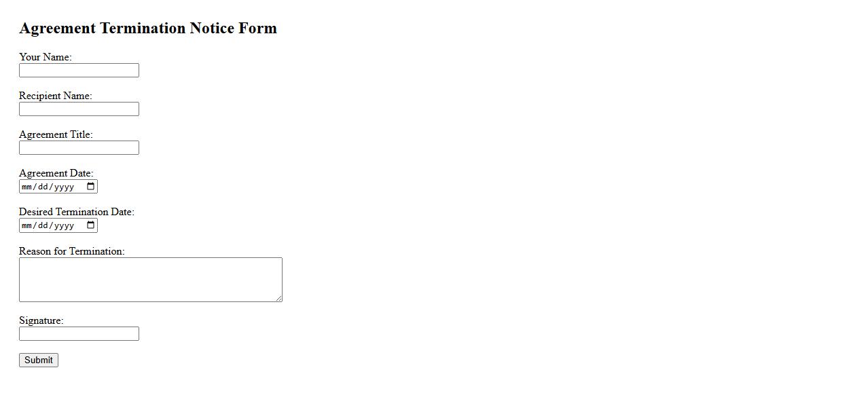The image size is (868, 408).
Task: Click the "Recipient Name:" label text
Action: [55, 96]
